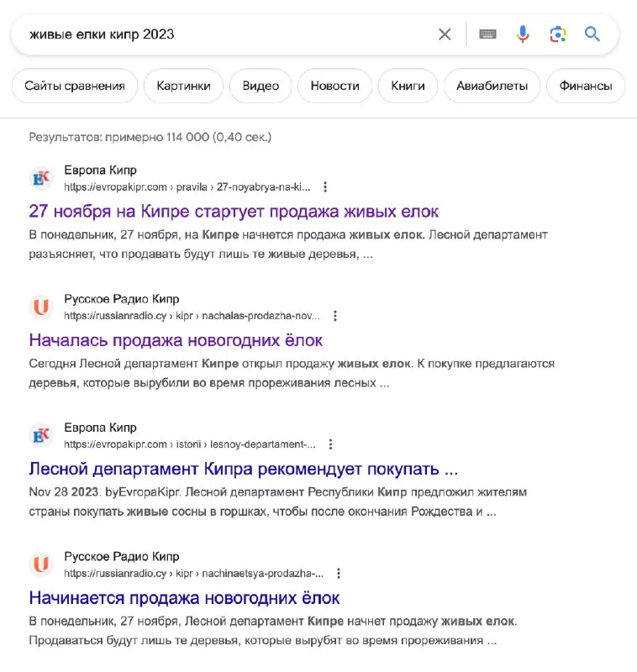Start voice search with the microphone icon
The height and width of the screenshot is (672, 637).
tap(523, 34)
